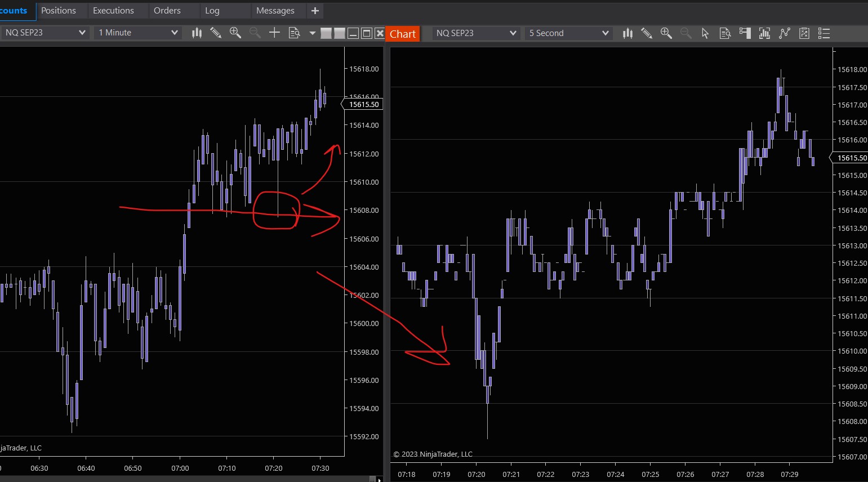This screenshot has height=482, width=868.
Task: Click 15606.00 on the left price axis
Action: pos(364,239)
